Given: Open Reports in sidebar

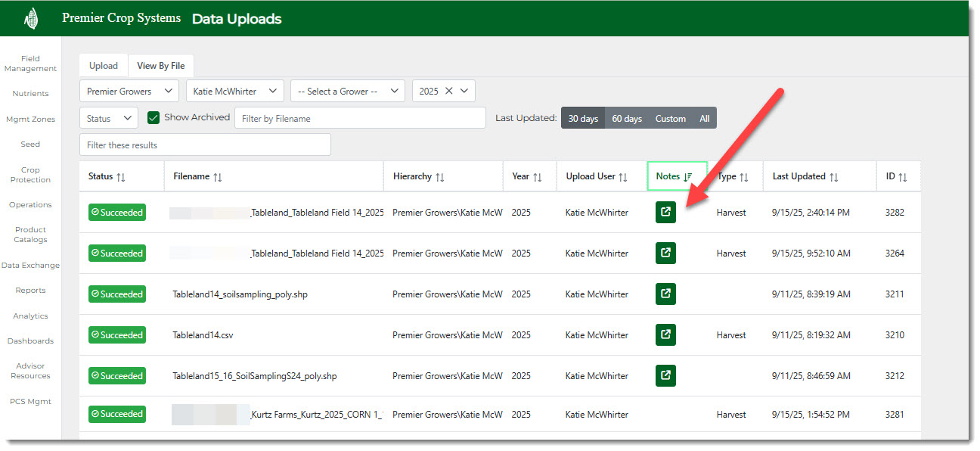Looking at the screenshot, I should click(30, 291).
